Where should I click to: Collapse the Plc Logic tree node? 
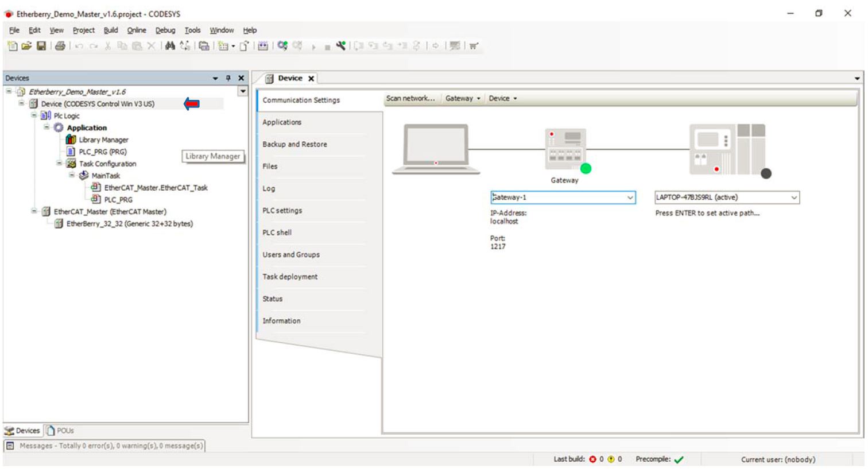click(x=34, y=115)
